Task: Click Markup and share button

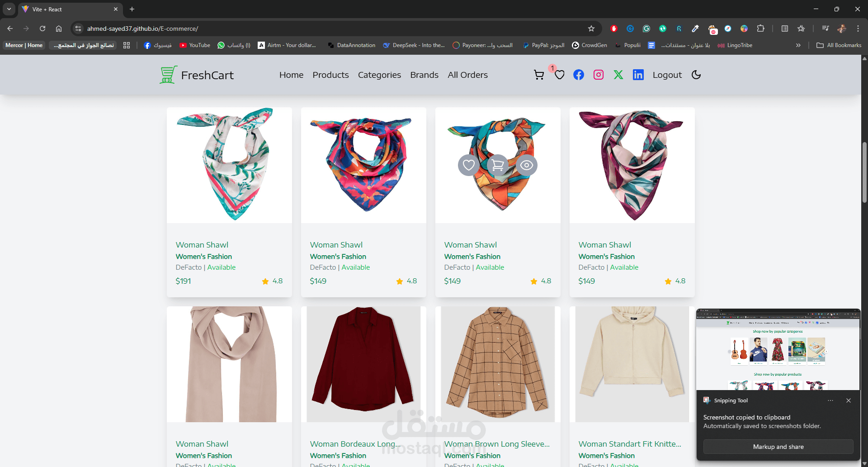Action: point(778,447)
